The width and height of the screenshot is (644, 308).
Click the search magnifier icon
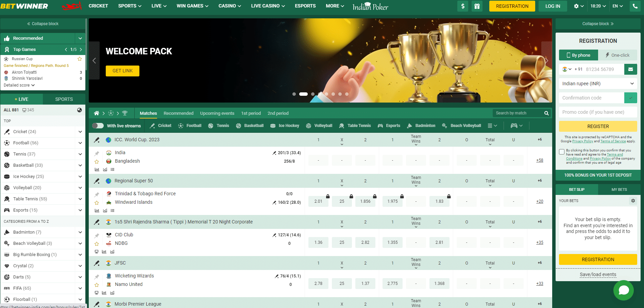[546, 113]
